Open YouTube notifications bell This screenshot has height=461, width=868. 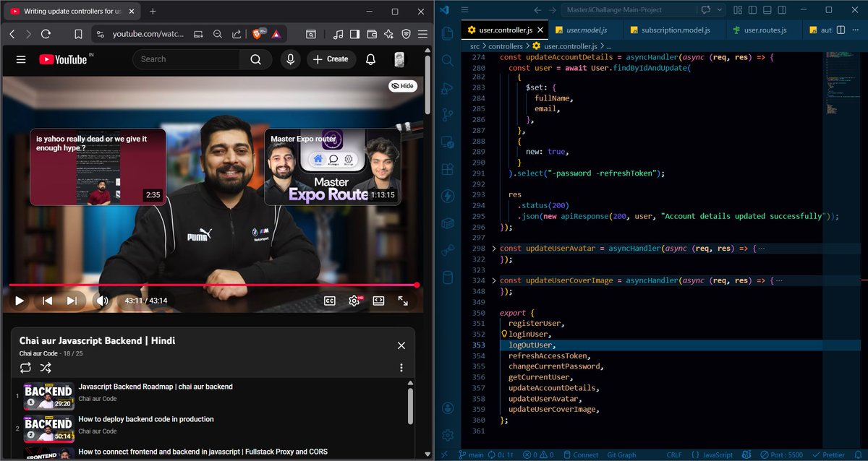point(370,59)
